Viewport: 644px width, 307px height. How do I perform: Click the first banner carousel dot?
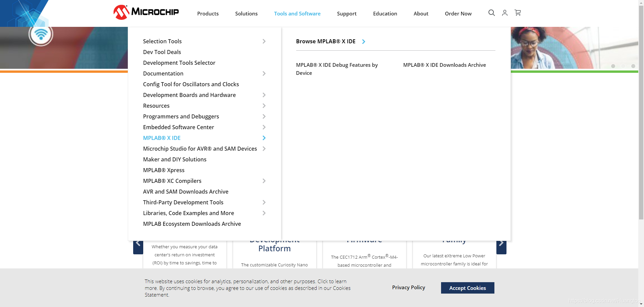pyautogui.click(x=613, y=66)
